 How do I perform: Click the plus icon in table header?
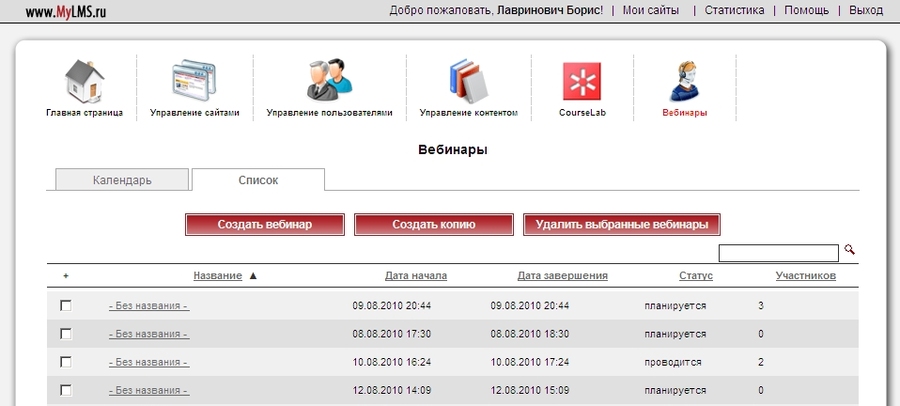66,276
